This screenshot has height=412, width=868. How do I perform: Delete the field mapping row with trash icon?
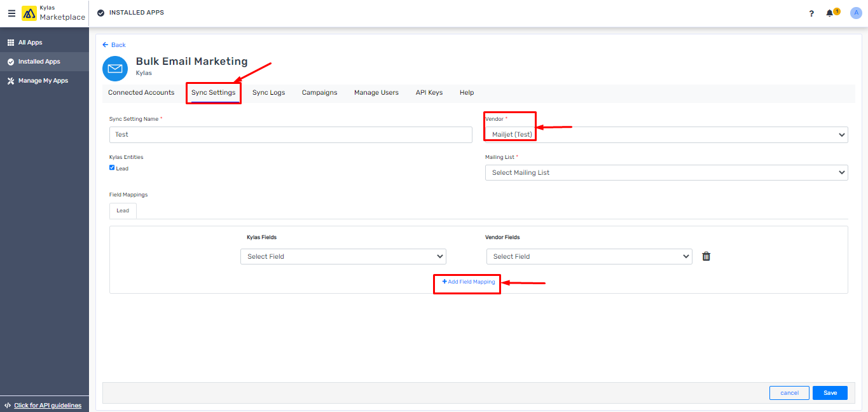click(706, 256)
